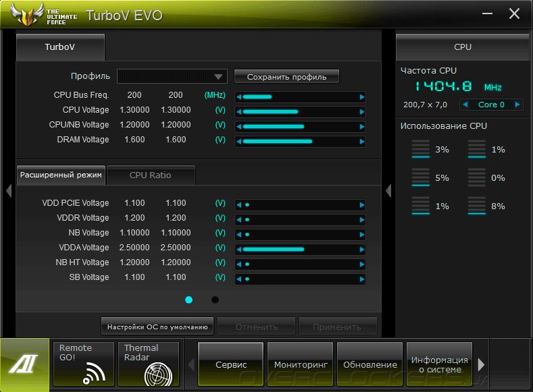Minimize the TurboV EVO window
533x392 pixels.
(x=487, y=13)
